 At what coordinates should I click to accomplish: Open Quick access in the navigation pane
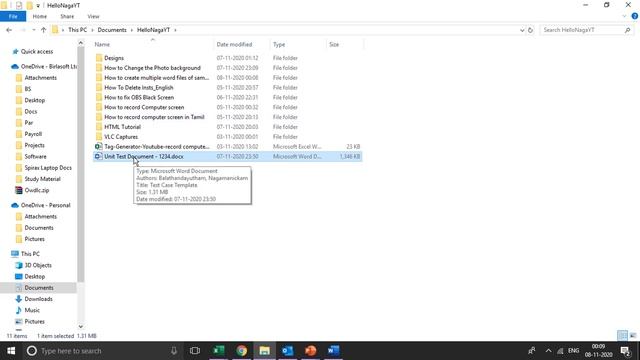point(36,51)
